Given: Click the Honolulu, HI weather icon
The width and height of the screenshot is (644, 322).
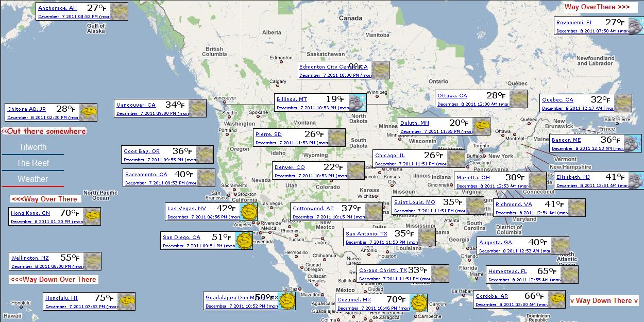Looking at the screenshot, I should (x=126, y=301).
